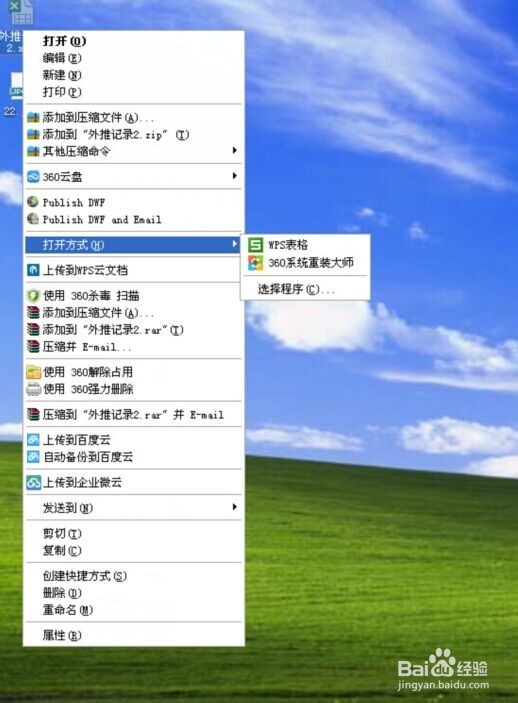The image size is (518, 703).
Task: Expand the 打开方式(H) submenu arrow
Action: point(235,244)
